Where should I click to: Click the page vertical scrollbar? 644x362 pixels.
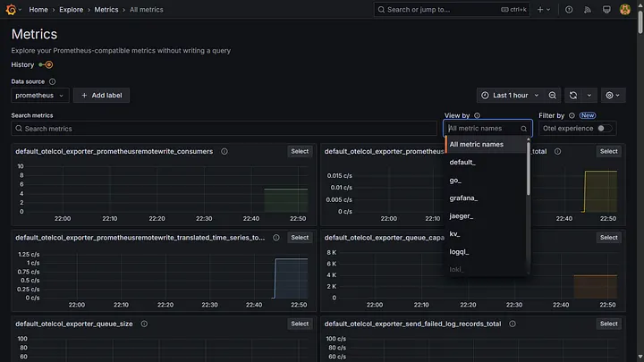640,21
